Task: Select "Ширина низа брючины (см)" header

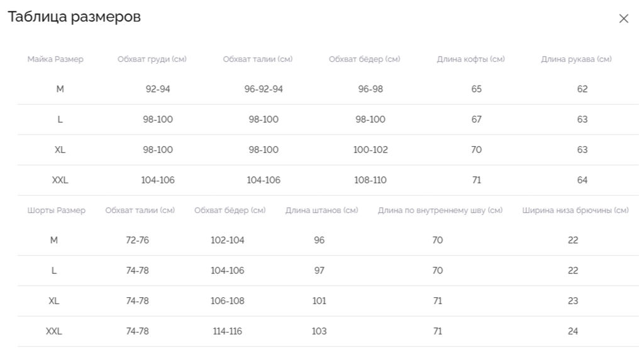Action: click(x=575, y=210)
